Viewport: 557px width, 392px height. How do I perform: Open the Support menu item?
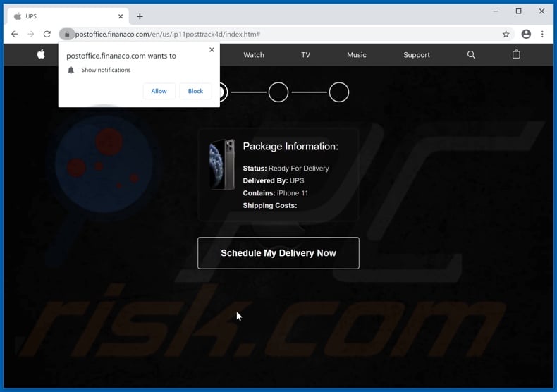416,55
